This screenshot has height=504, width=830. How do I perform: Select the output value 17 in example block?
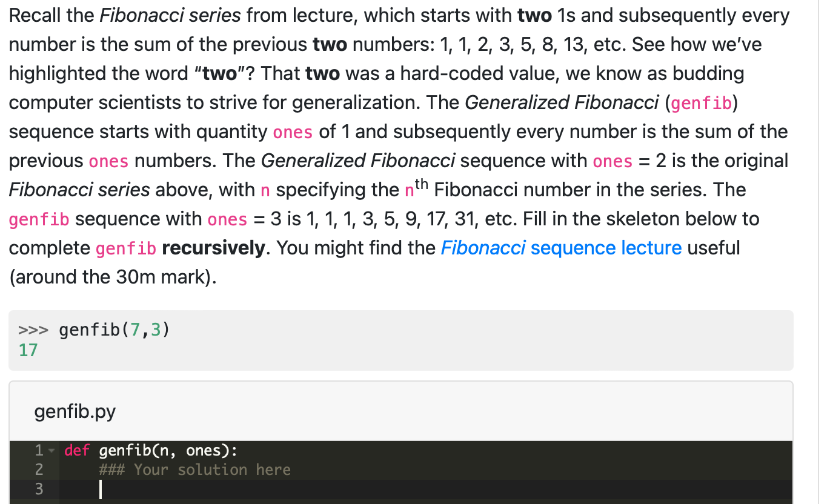[x=27, y=350]
